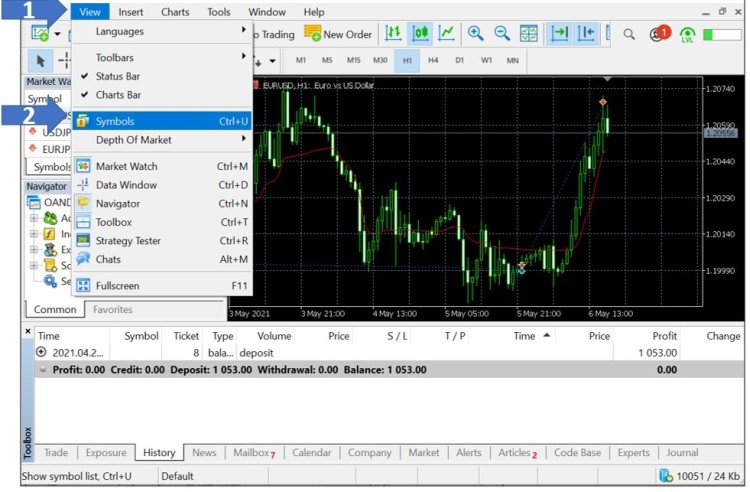Click the Fullscreen icon in View menu
This screenshot has height=492, width=750.
pos(83,285)
